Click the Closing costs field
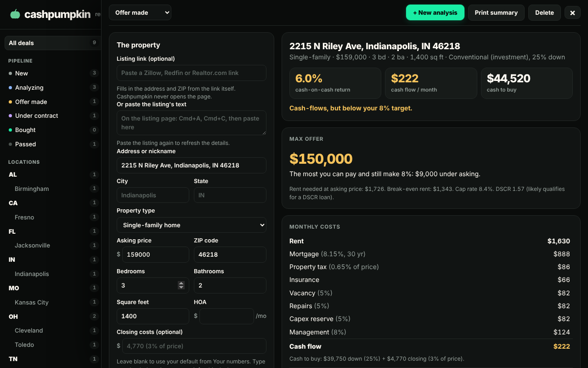588x368 pixels. (x=194, y=346)
